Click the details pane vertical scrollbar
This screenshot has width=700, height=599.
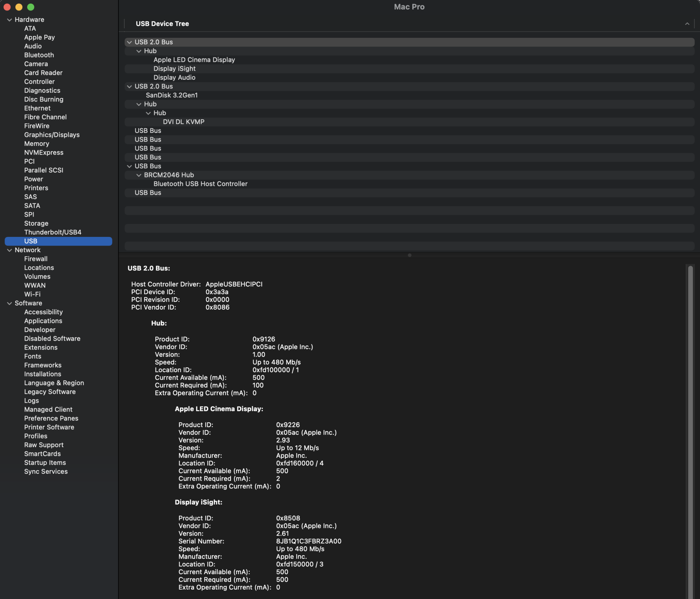tap(690, 420)
